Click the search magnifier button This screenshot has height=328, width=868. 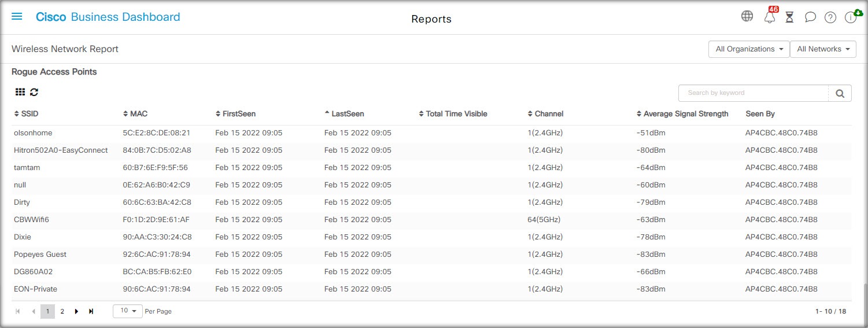click(x=840, y=93)
